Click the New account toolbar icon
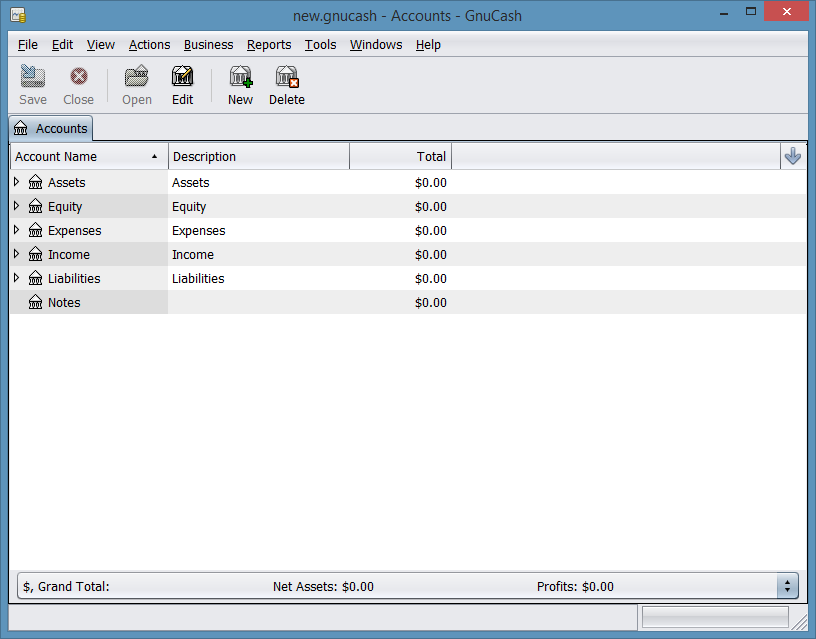 click(240, 76)
